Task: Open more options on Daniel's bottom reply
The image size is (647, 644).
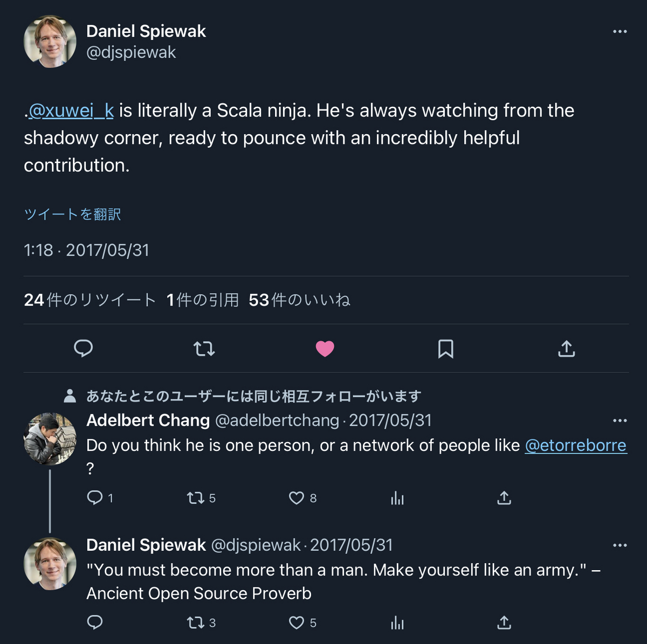Action: 620,545
